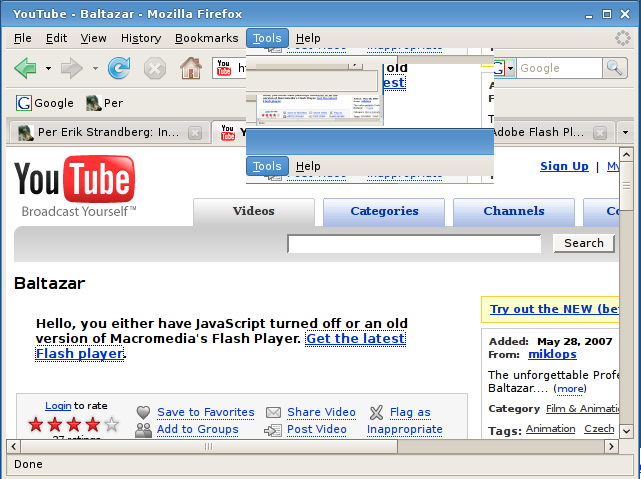Click the vertical scrollbar down arrow
Screen dimensions: 641x479
626,431
